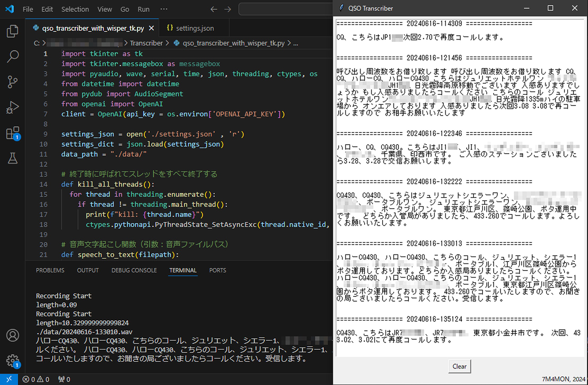
Task: Expand the overflow menu with three dots
Action: tap(164, 9)
